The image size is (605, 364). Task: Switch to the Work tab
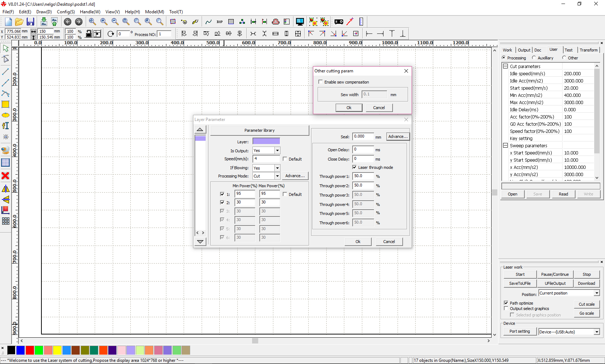tap(507, 50)
